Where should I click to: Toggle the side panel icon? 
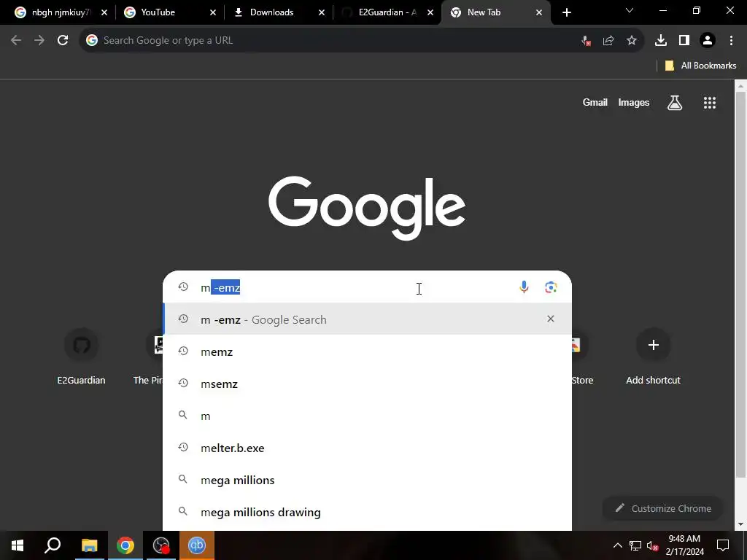click(684, 41)
